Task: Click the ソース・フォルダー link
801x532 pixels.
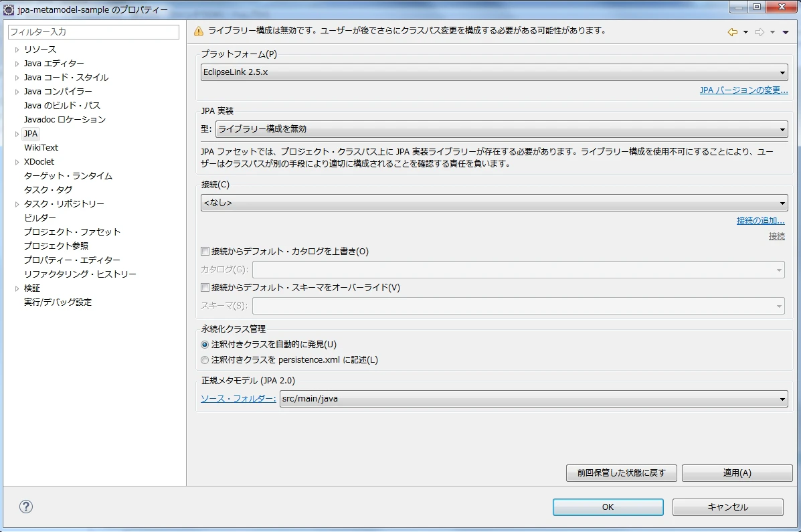Action: coord(238,399)
